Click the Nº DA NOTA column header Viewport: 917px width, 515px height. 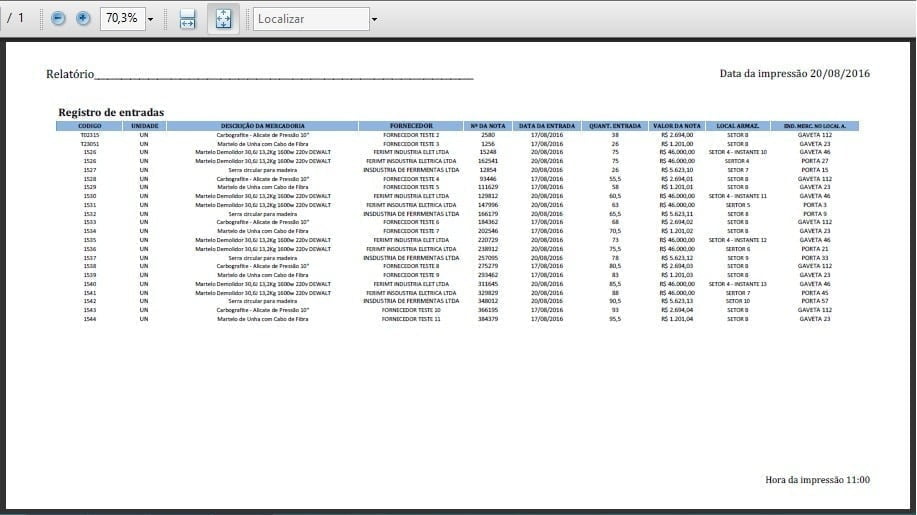488,126
